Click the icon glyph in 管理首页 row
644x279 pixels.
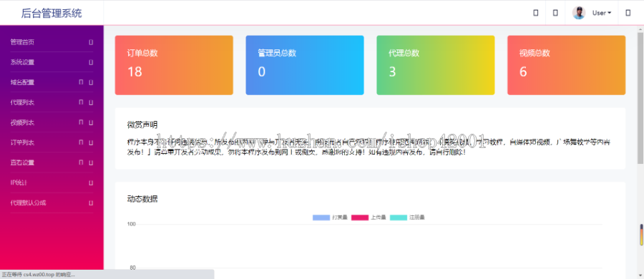(x=91, y=42)
